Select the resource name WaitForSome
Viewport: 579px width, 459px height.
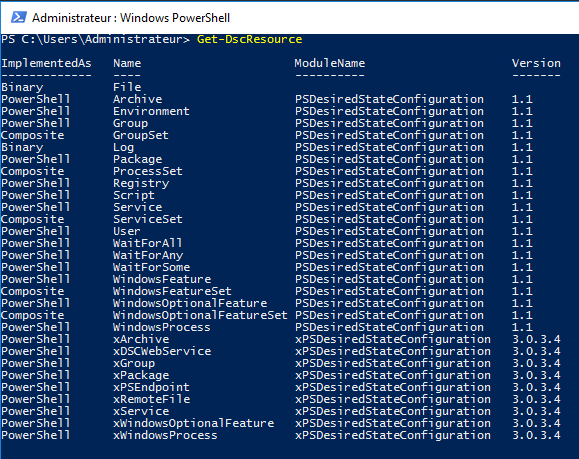(151, 267)
